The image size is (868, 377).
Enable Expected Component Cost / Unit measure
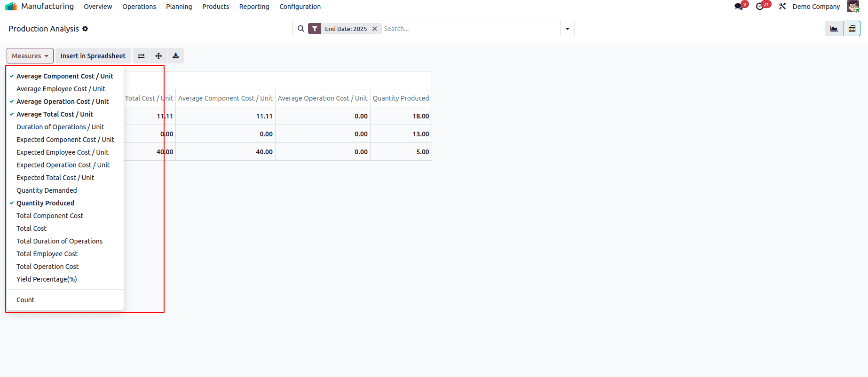(65, 140)
